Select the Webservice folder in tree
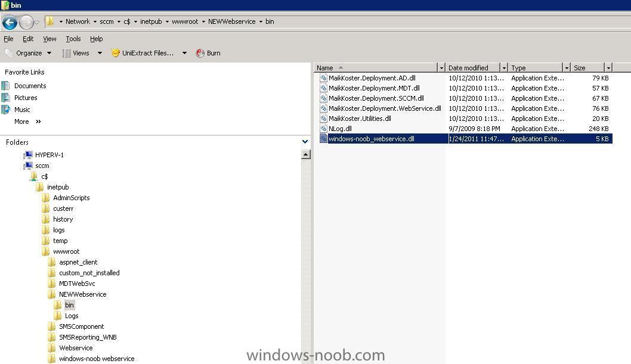This screenshot has width=631, height=364. pos(76,349)
